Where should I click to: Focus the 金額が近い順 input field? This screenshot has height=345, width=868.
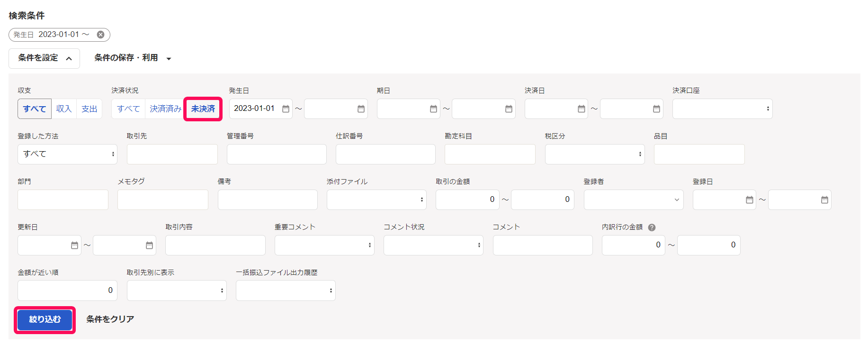[x=67, y=291]
